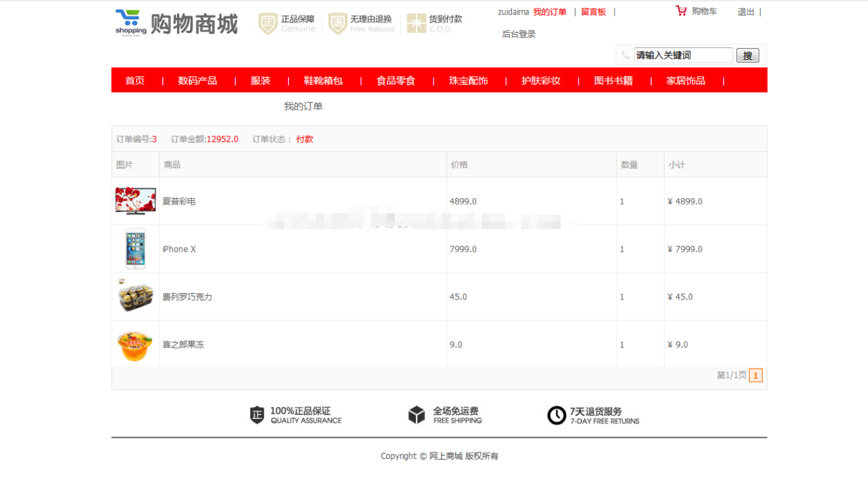Click the 价格 column header
The height and width of the screenshot is (480, 868).
click(459, 165)
